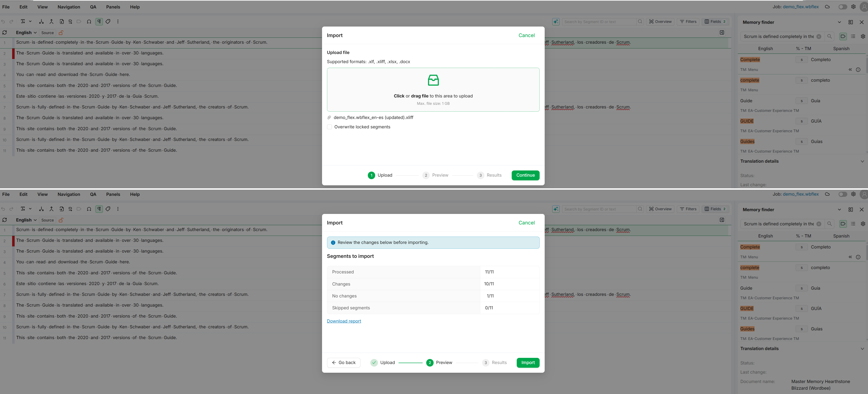This screenshot has width=868, height=394.
Task: Click Filters button in Preview-step window
Action: [x=688, y=209]
